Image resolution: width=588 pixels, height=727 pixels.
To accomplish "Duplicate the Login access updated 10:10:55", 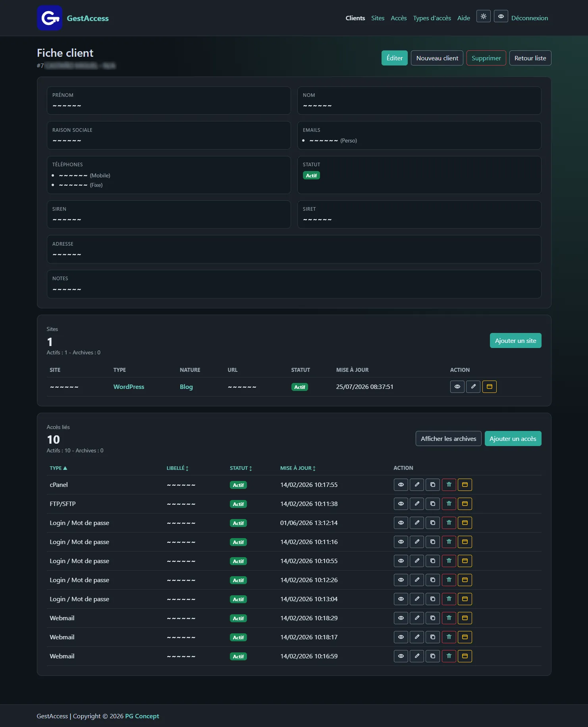I will [432, 561].
